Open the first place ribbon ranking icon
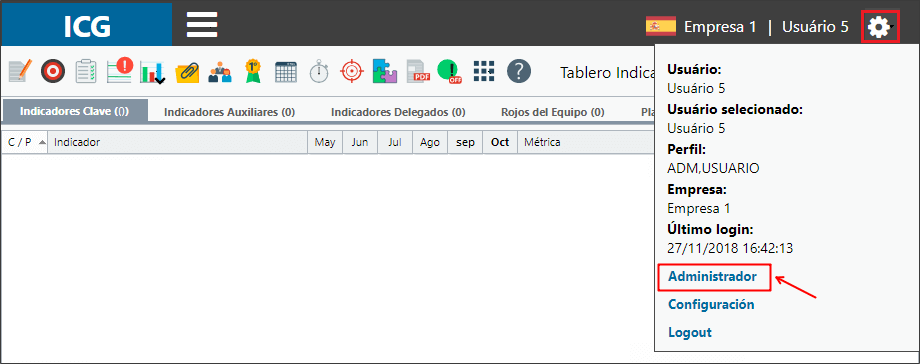The height and width of the screenshot is (364, 920). [x=252, y=71]
